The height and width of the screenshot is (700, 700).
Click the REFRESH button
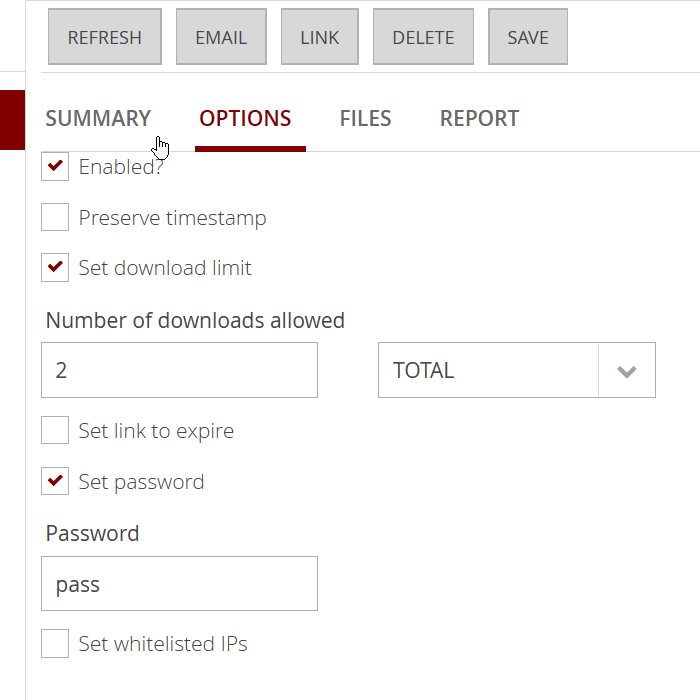click(104, 38)
